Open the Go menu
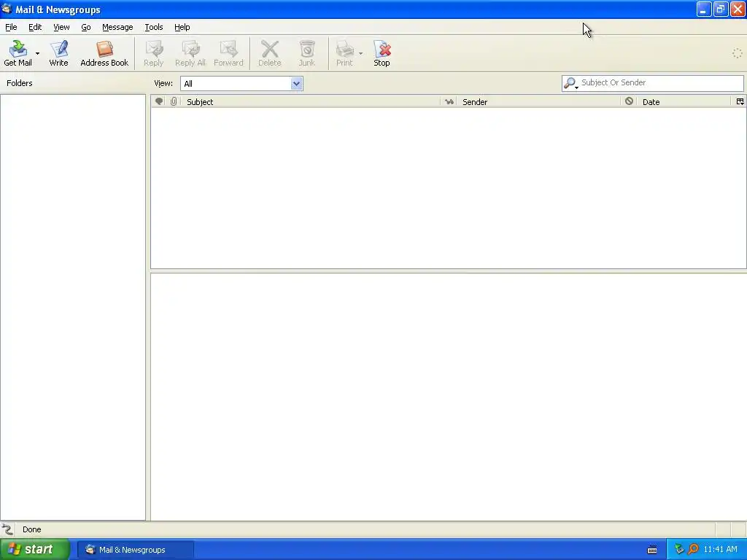Viewport: 747px width, 560px height. coord(86,27)
